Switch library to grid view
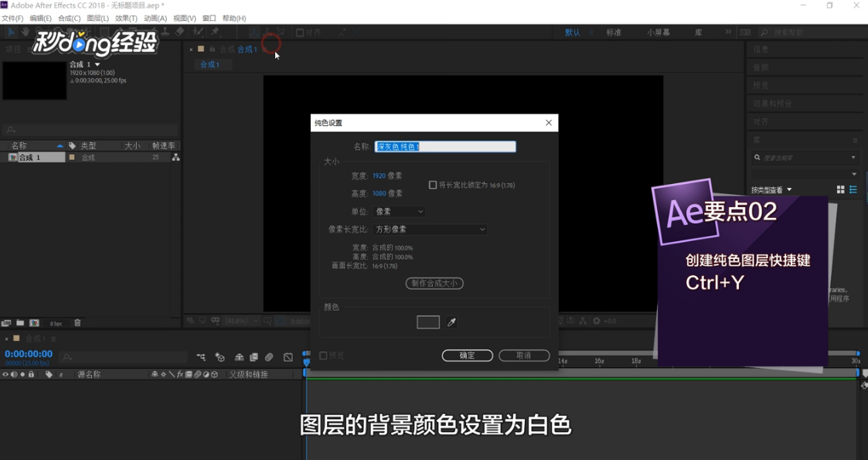This screenshot has width=868, height=460. 840,190
